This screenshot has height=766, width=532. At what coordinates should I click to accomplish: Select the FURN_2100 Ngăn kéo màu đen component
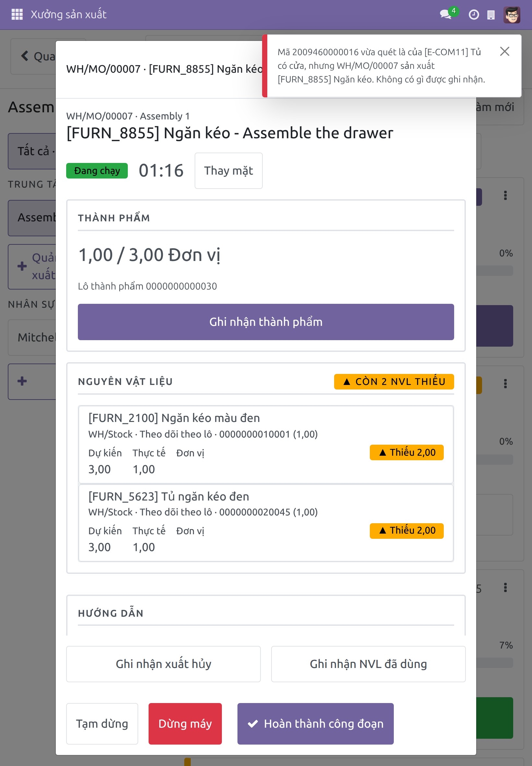[266, 444]
